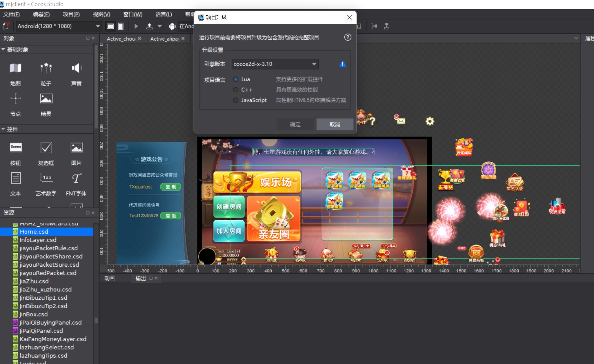Open the engine version cocos2d-x-3.10 dropdown

point(275,64)
